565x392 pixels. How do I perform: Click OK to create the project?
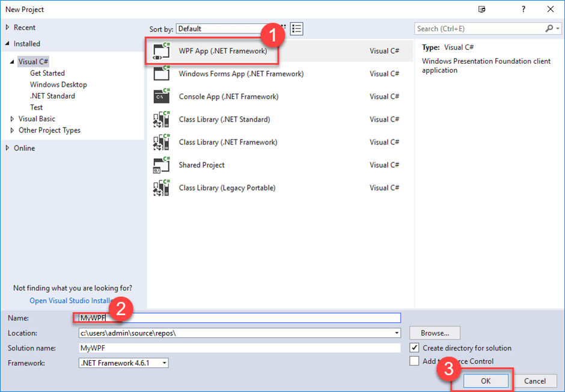486,381
